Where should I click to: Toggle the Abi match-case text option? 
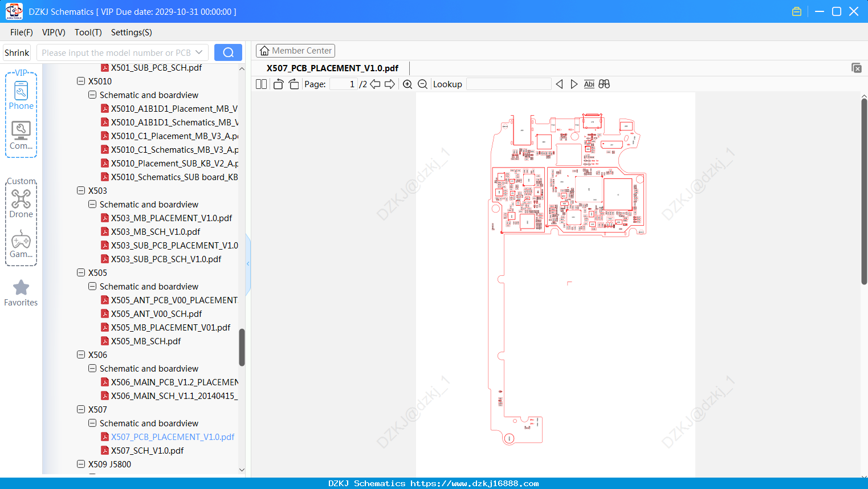coord(589,84)
